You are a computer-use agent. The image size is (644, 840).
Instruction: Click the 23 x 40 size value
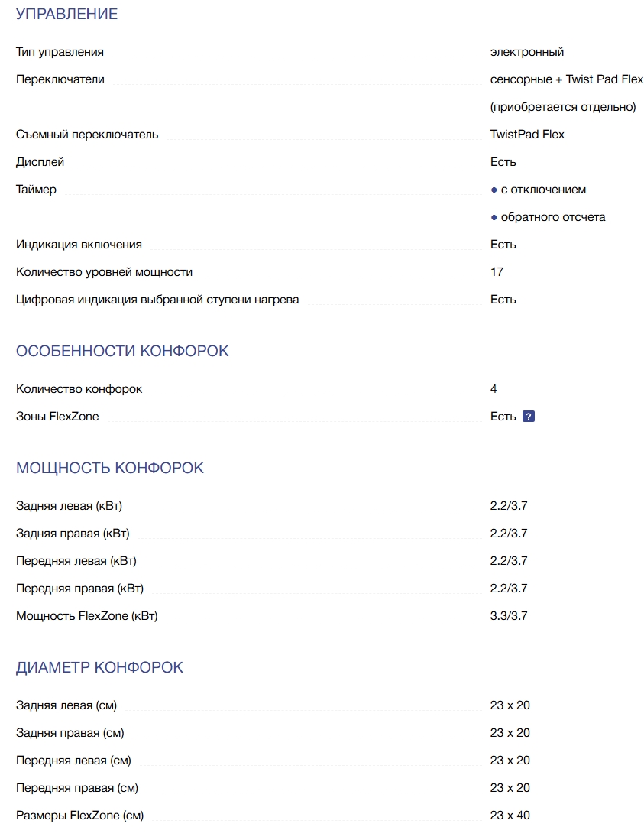(510, 816)
